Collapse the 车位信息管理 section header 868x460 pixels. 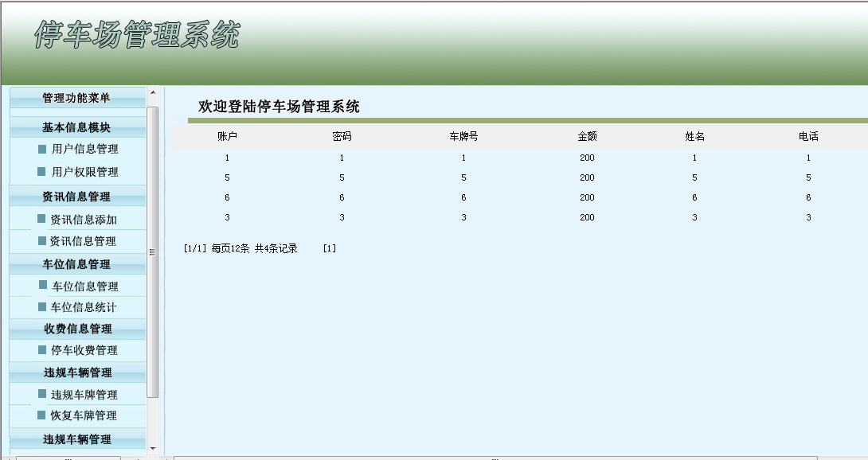pos(77,264)
